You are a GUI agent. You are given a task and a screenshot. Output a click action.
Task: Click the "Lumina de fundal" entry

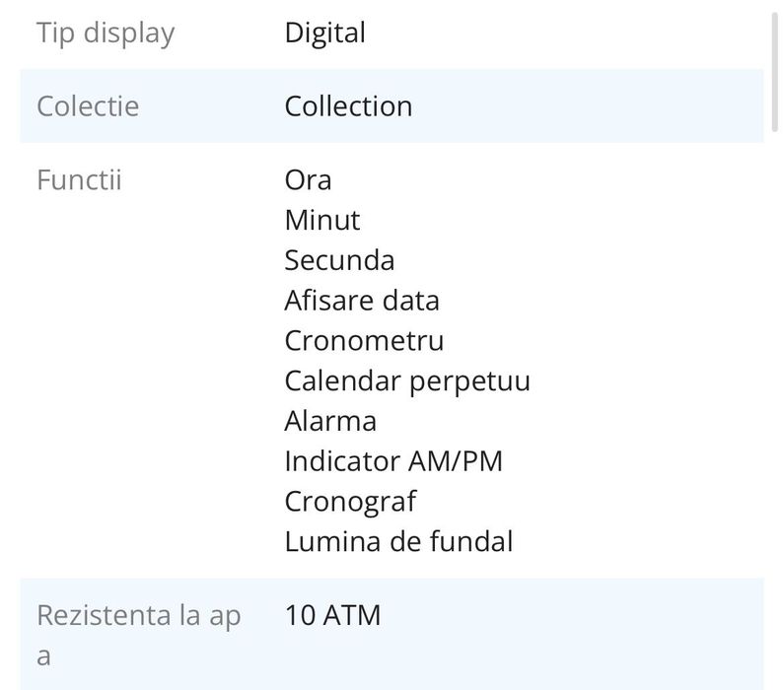[x=398, y=541]
